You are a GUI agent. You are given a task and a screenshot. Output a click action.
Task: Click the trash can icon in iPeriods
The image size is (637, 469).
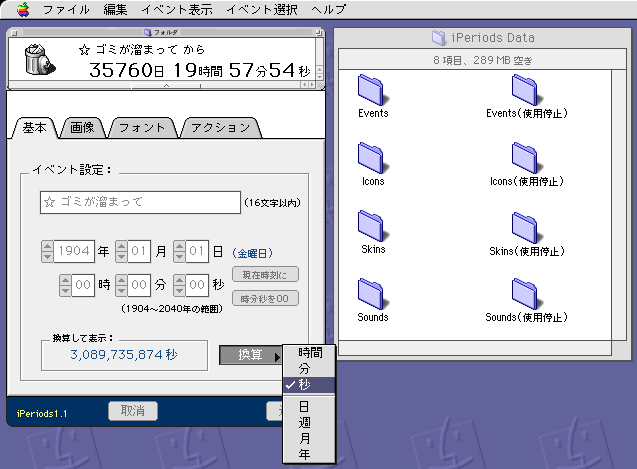coord(39,60)
